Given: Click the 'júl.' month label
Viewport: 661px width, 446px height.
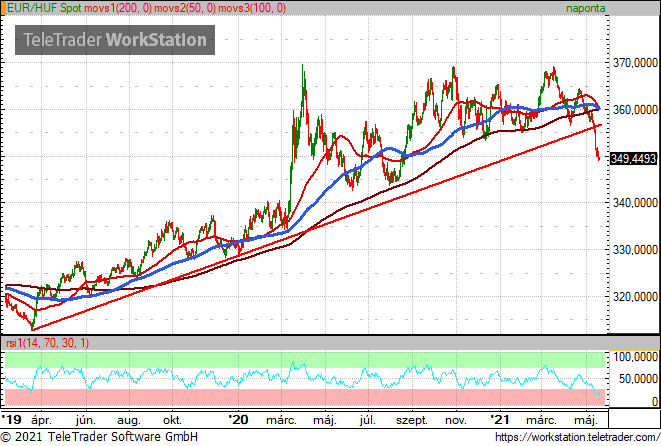Looking at the screenshot, I should point(368,420).
